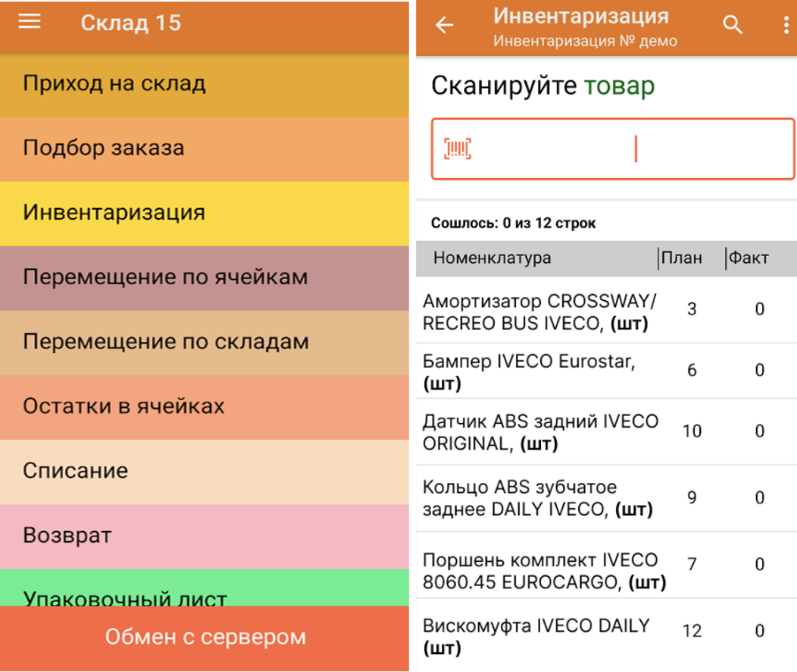Select the Датчик ABS задний IVECO row
The image size is (797, 672).
[606, 432]
